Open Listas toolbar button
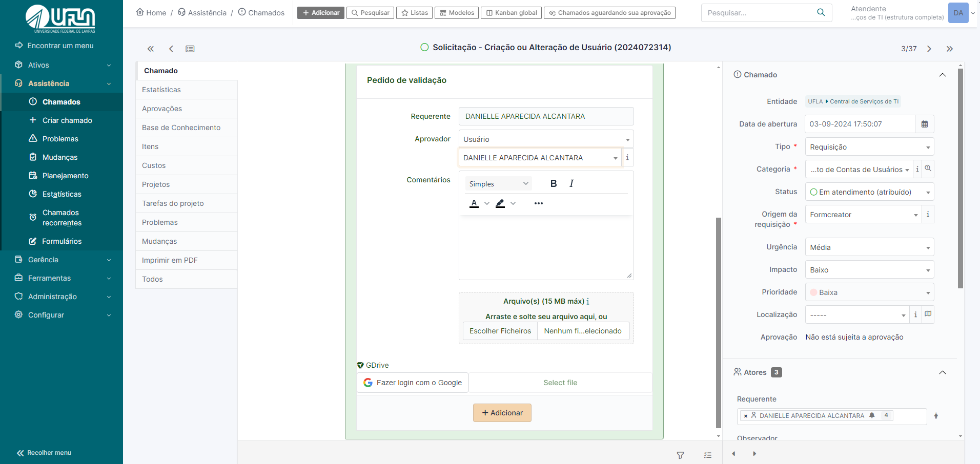Screen dimensions: 980x464 pyautogui.click(x=414, y=13)
